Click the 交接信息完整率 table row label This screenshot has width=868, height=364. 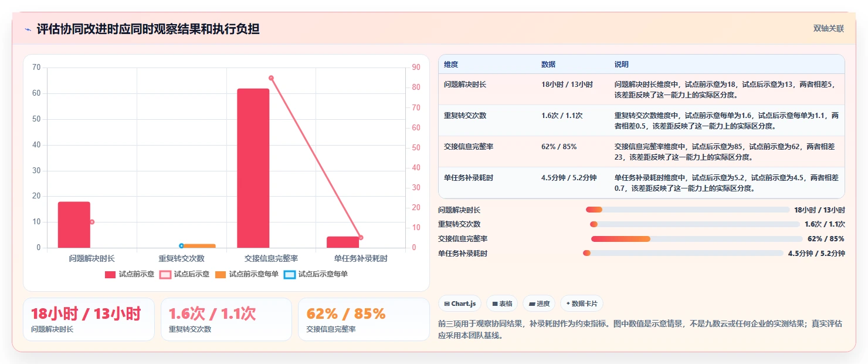click(x=469, y=147)
